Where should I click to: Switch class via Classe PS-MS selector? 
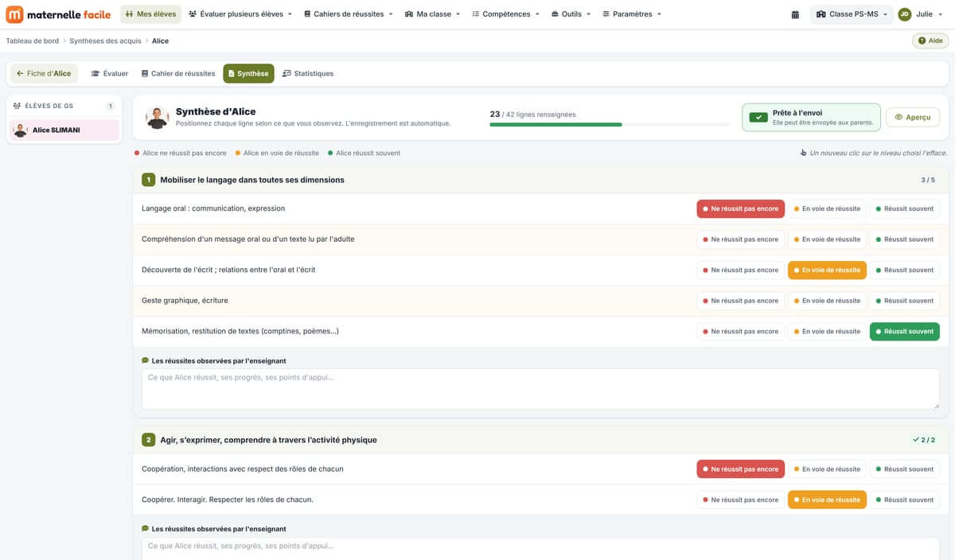(852, 14)
